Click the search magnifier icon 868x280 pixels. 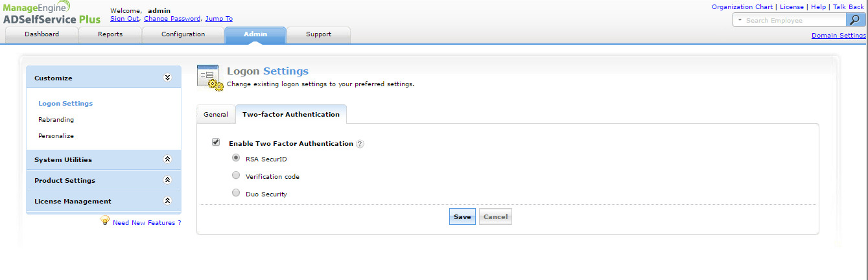857,20
